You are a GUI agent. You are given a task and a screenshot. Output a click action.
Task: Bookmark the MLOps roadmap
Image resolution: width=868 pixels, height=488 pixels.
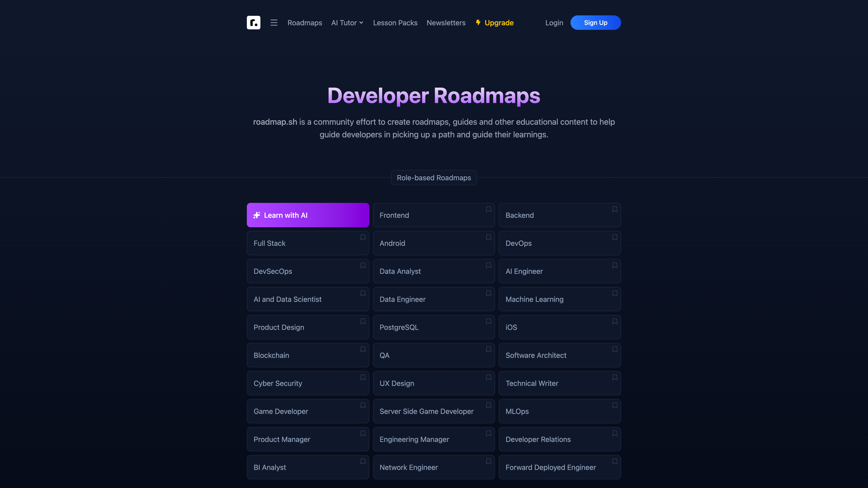tap(615, 405)
